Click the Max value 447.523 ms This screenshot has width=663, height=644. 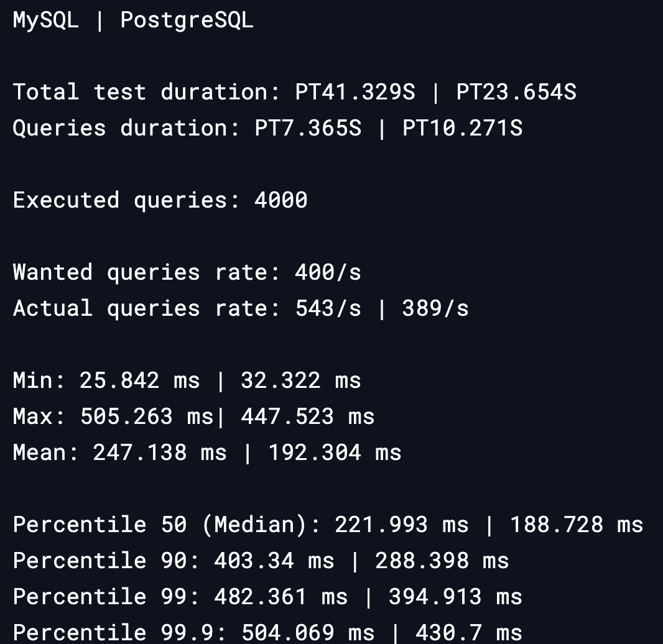click(x=307, y=416)
